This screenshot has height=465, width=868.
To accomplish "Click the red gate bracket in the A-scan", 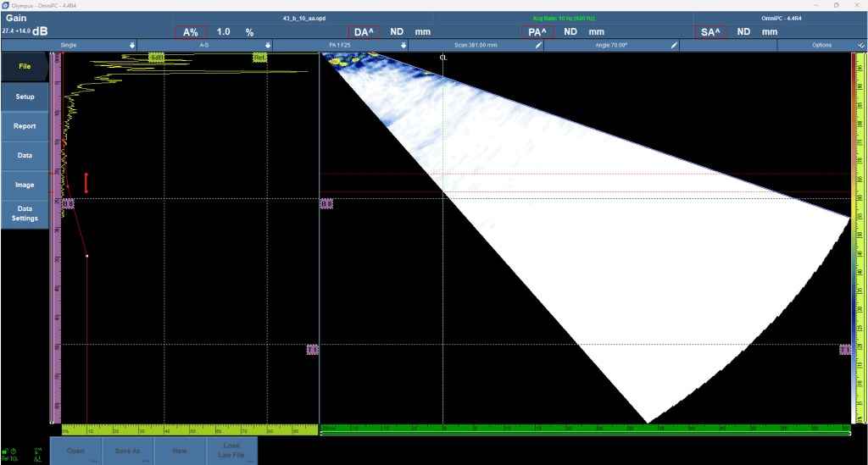I will pyautogui.click(x=86, y=182).
